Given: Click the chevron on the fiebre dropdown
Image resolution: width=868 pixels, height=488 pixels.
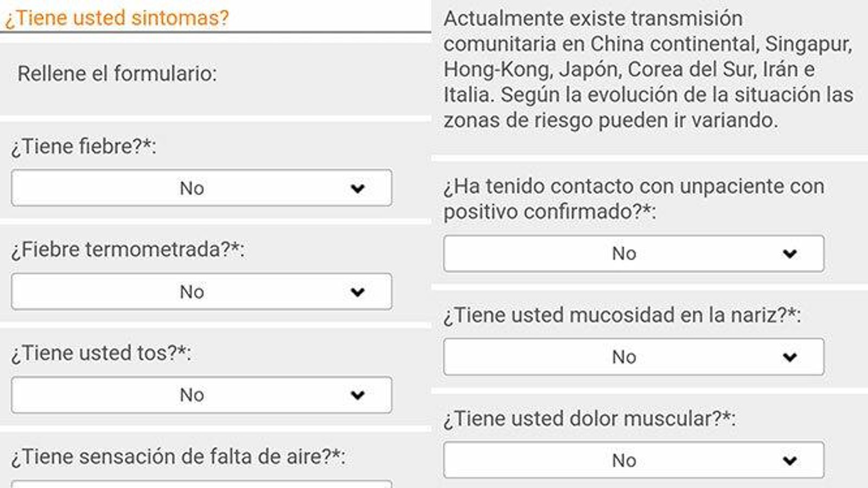Looking at the screenshot, I should (x=358, y=188).
